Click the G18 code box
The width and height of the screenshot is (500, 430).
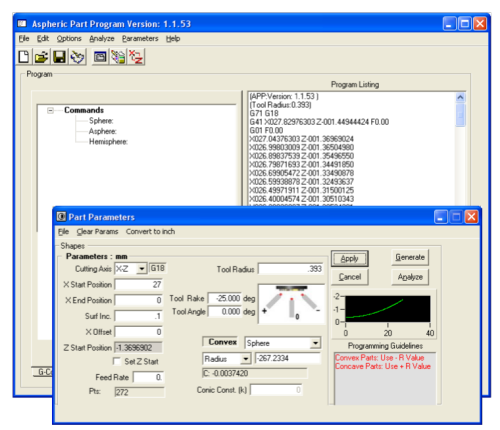(158, 269)
